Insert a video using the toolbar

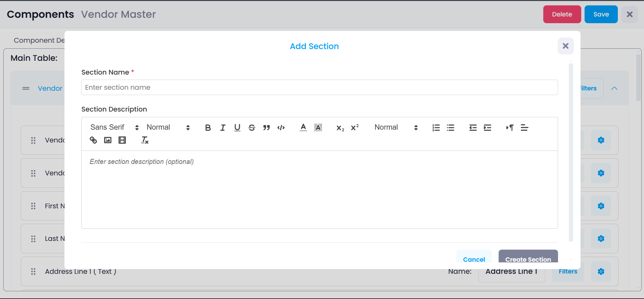(122, 140)
